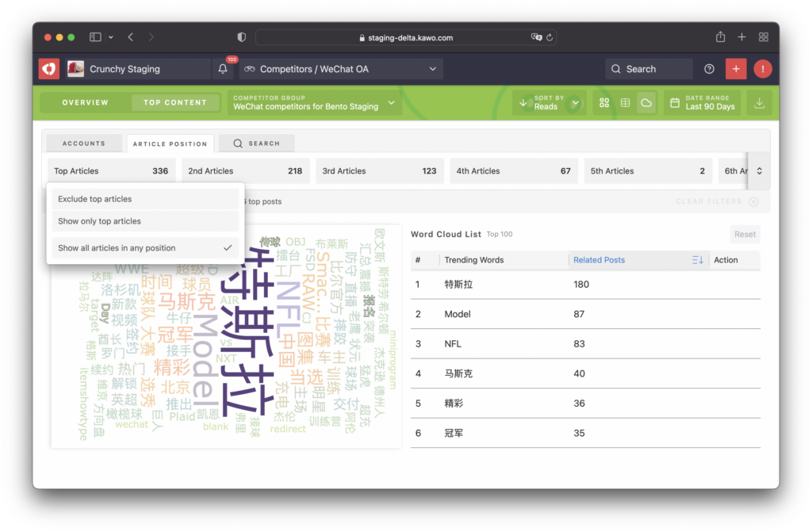The image size is (812, 532).
Task: Show Safari tab overview icon
Action: [764, 37]
